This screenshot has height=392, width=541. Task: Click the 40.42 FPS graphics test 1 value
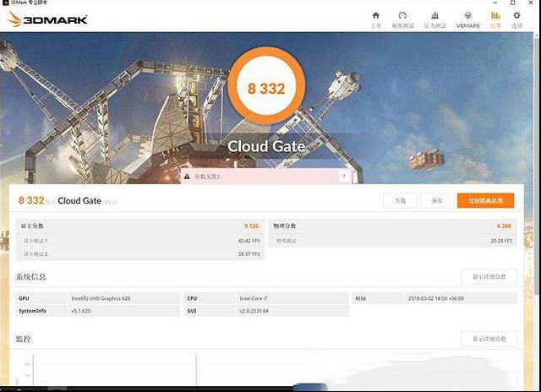click(249, 241)
